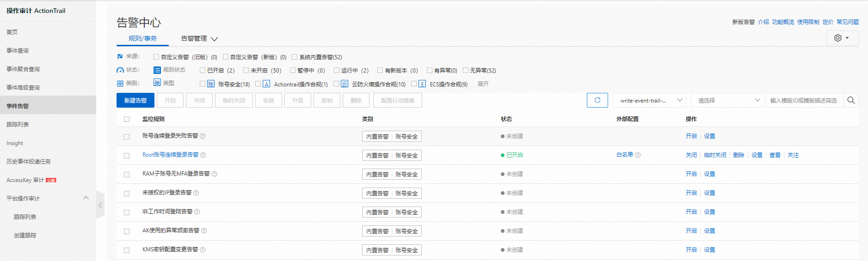
Task: Click the 类别 grid icon
Action: [x=120, y=84]
